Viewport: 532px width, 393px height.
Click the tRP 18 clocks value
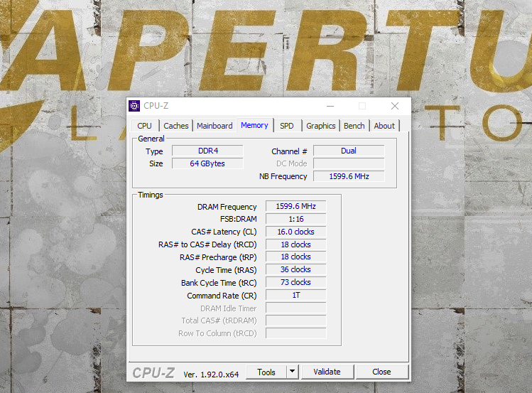296,257
